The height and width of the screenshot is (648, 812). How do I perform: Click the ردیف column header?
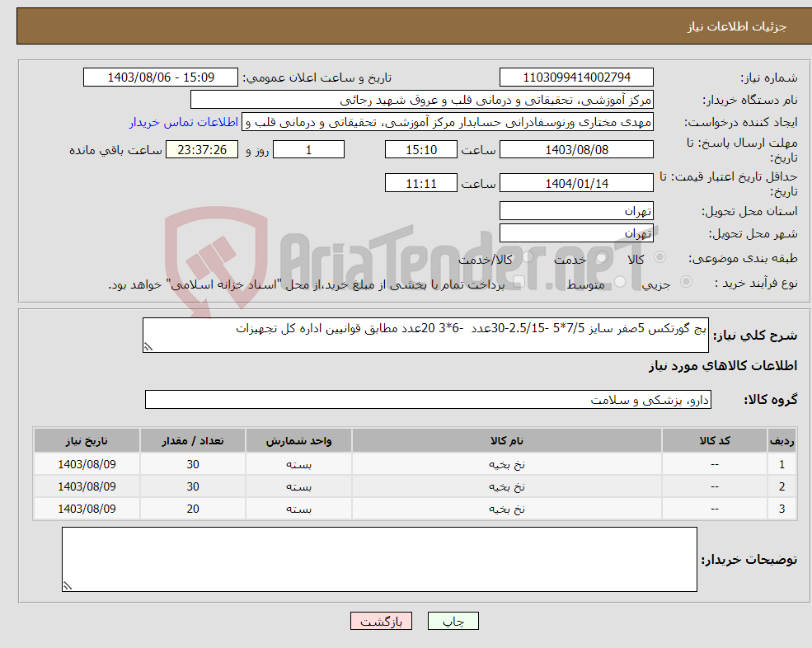(x=782, y=440)
